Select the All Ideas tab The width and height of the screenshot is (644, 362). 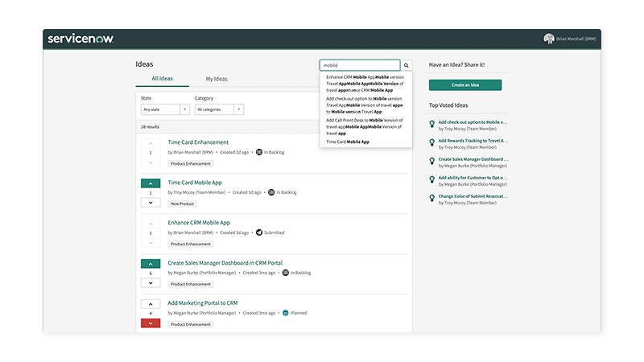point(163,79)
